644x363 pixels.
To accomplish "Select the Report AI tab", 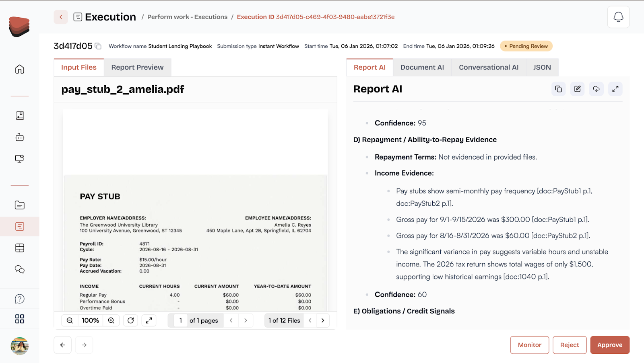I will coord(369,68).
